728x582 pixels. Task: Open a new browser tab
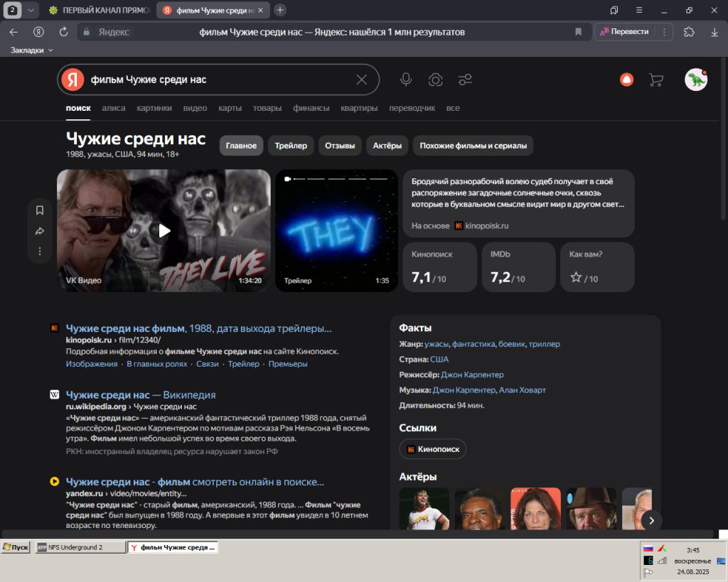[280, 10]
